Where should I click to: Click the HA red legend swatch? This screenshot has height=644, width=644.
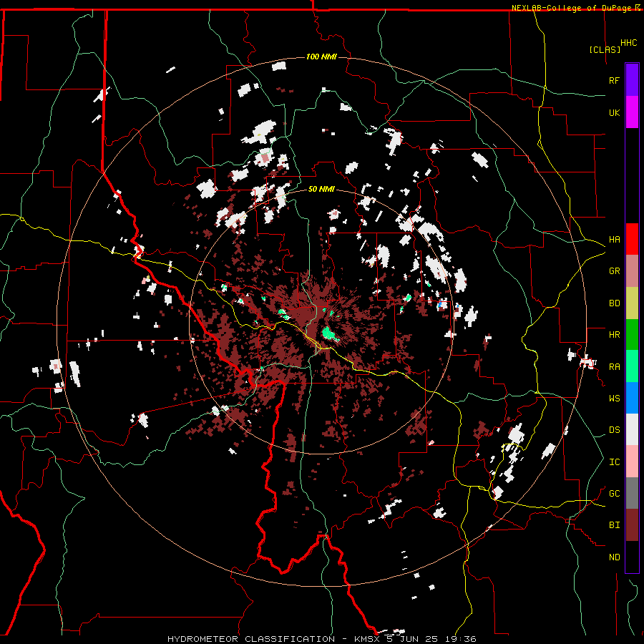click(x=632, y=239)
